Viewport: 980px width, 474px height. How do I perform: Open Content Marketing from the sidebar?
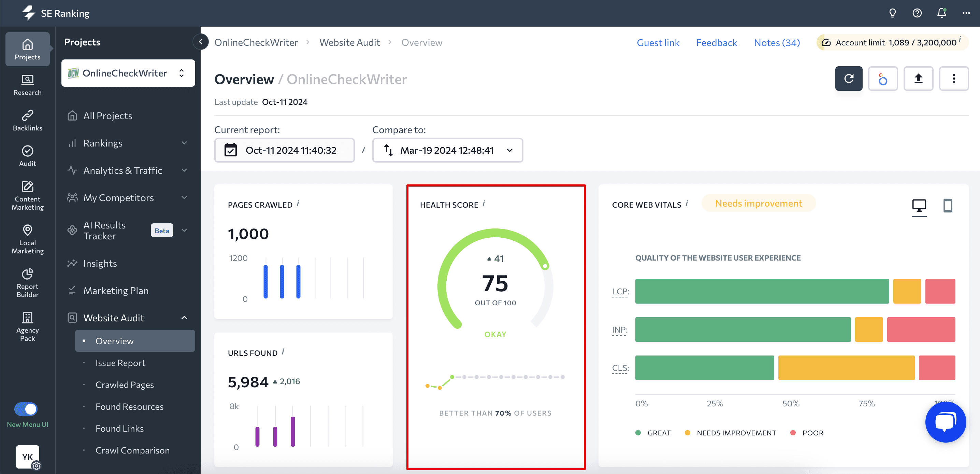coord(27,195)
